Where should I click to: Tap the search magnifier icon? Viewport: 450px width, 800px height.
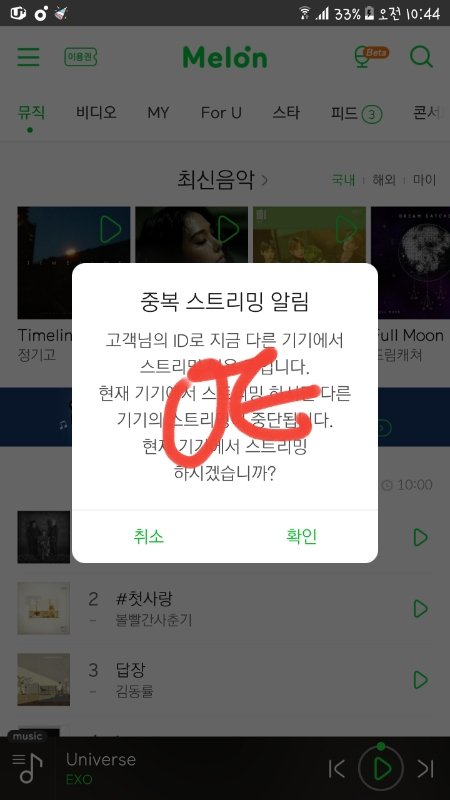click(421, 57)
